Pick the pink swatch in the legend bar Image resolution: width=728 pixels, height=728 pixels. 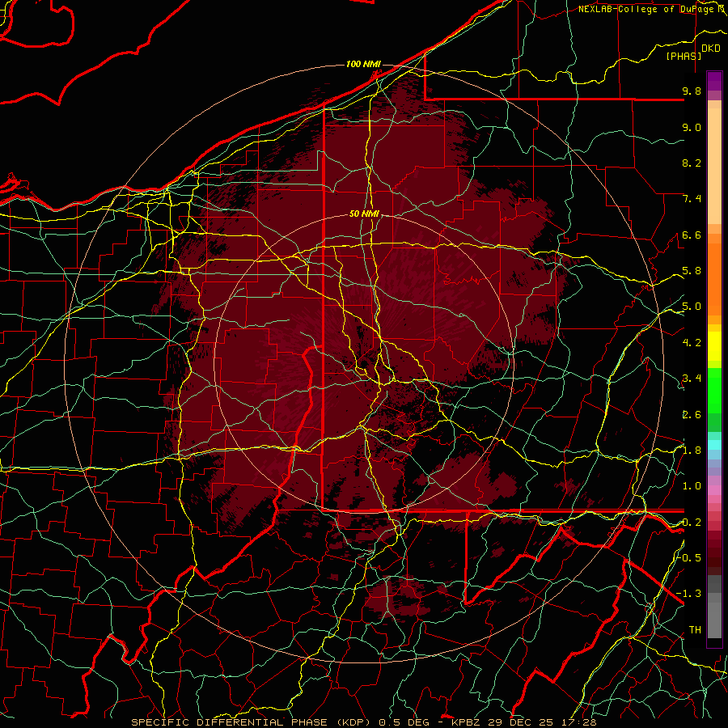coord(714,490)
